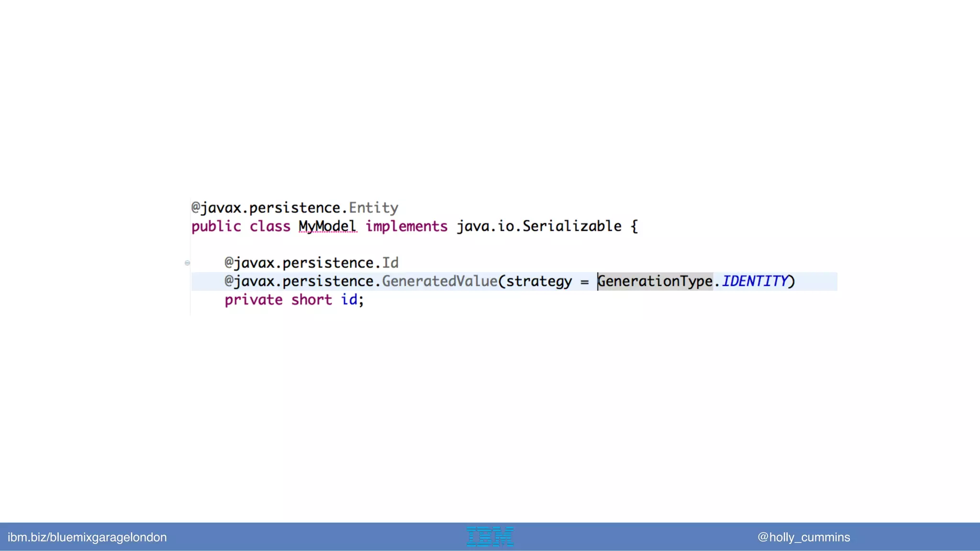Image resolution: width=980 pixels, height=551 pixels.
Task: Click the IBM logo in the footer
Action: pyautogui.click(x=490, y=537)
